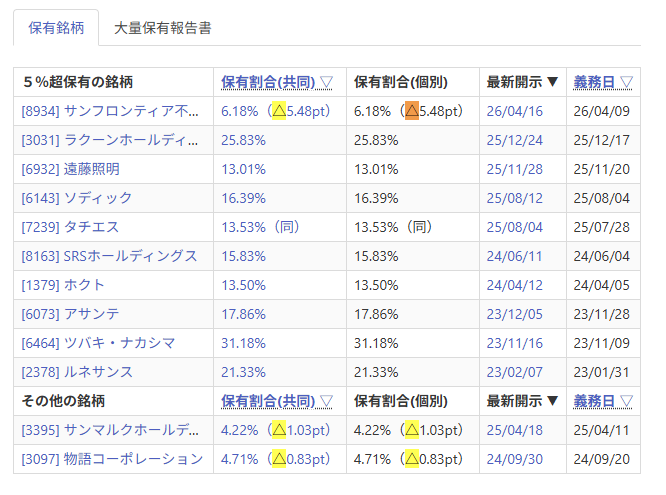Click the blue 15.83% joint holding value
Image resolution: width=666 pixels, height=495 pixels.
click(243, 256)
